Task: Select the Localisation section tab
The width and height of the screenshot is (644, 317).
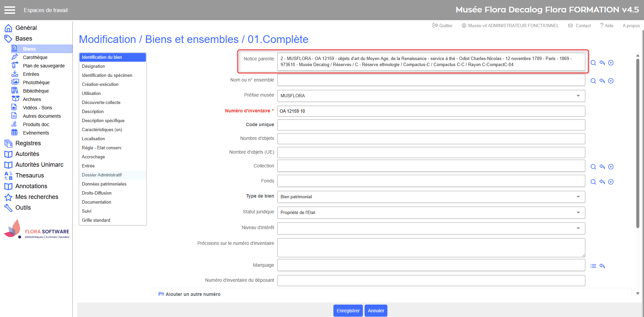Action: click(93, 139)
